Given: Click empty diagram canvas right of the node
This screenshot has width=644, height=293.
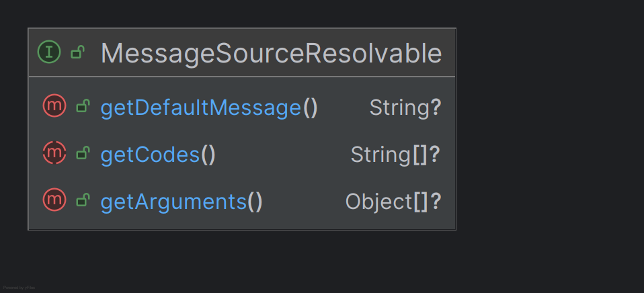Looking at the screenshot, I should click(x=551, y=134).
